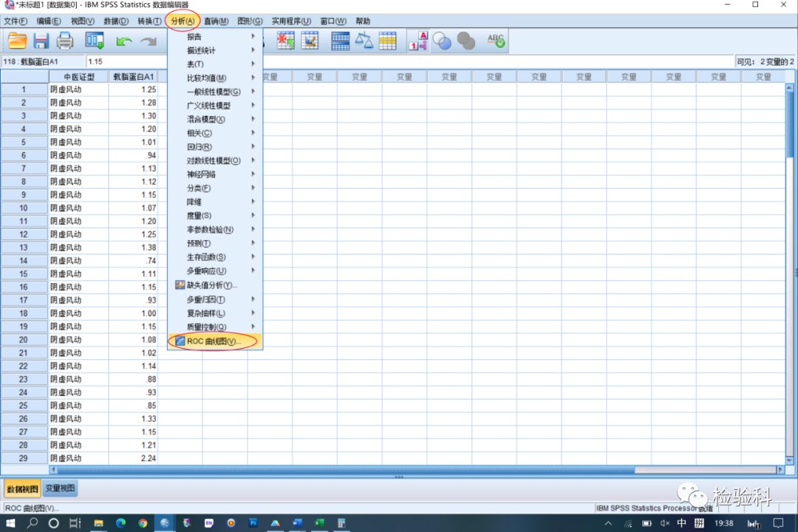
Task: Select the 数据视图 tab
Action: [x=22, y=489]
